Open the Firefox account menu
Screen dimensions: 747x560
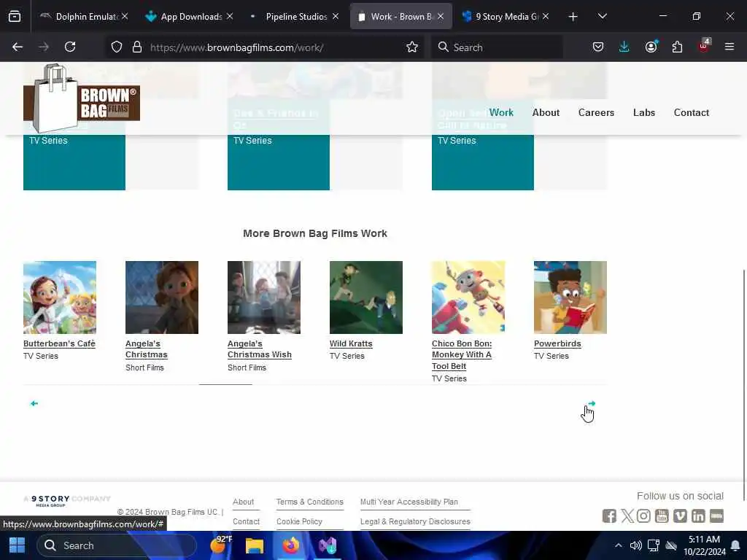(x=651, y=47)
